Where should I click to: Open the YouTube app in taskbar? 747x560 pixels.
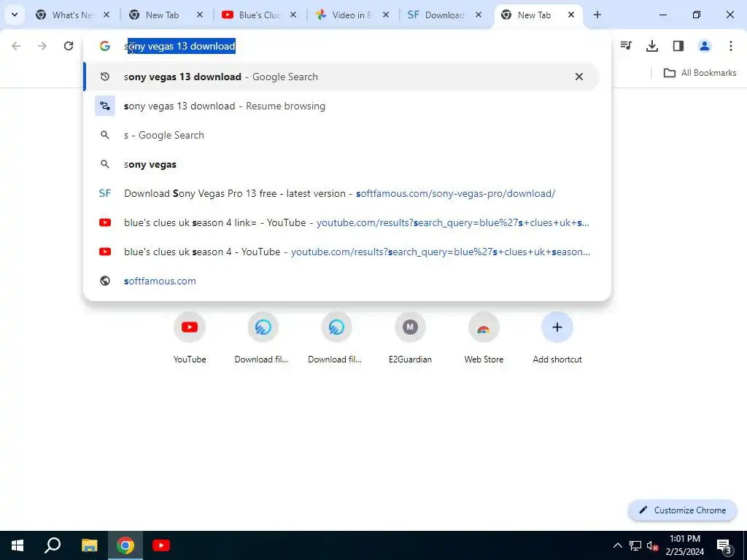[161, 545]
